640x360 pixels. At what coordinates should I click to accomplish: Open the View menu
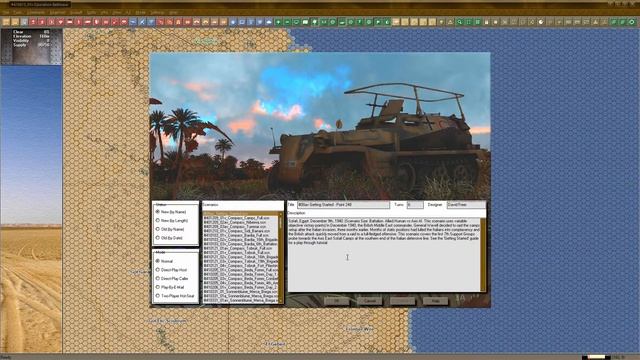coord(117,13)
